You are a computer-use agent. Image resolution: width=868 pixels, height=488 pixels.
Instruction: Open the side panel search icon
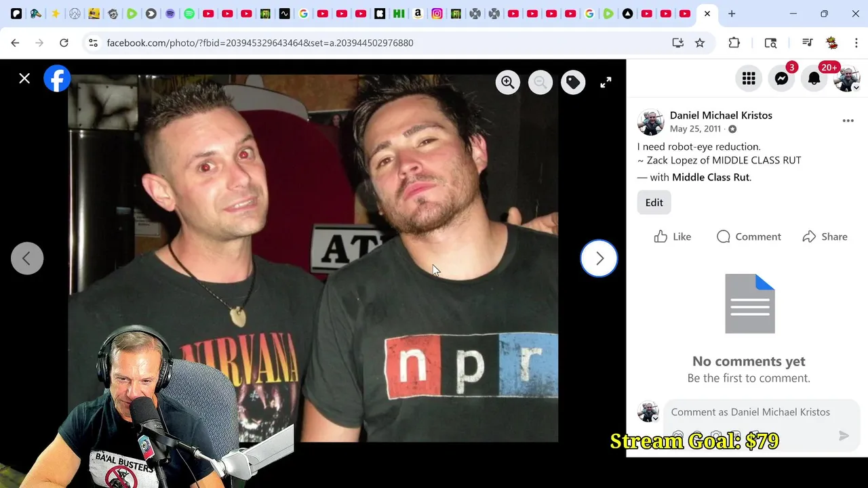coord(770,43)
